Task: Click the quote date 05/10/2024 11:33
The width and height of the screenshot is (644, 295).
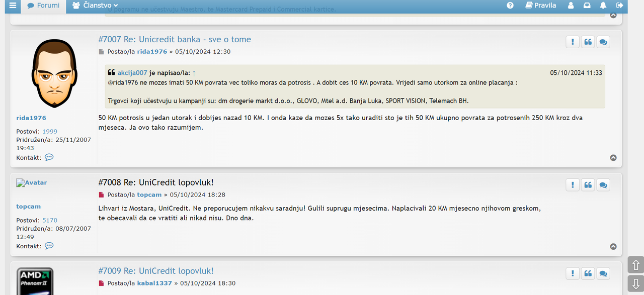Action: point(576,73)
